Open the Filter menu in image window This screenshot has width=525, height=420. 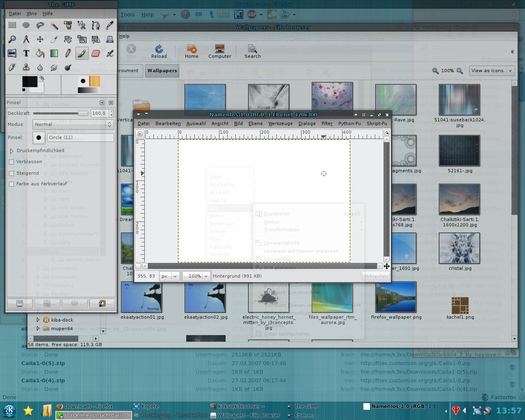point(327,123)
